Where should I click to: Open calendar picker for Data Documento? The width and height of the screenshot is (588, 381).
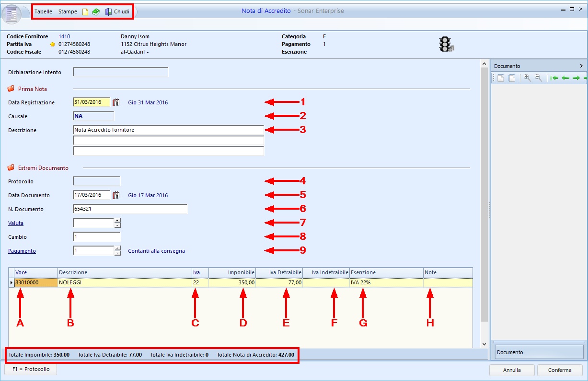pos(116,195)
